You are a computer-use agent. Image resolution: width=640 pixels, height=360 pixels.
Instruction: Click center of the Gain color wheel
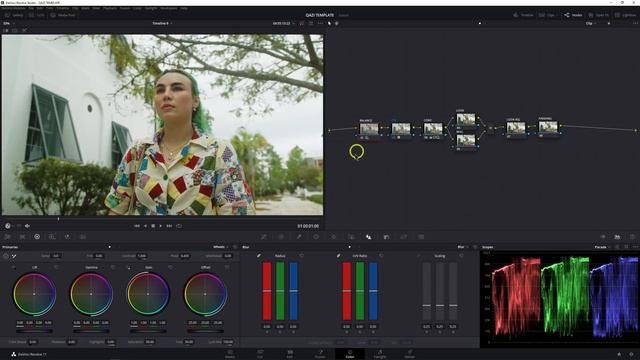coord(148,294)
